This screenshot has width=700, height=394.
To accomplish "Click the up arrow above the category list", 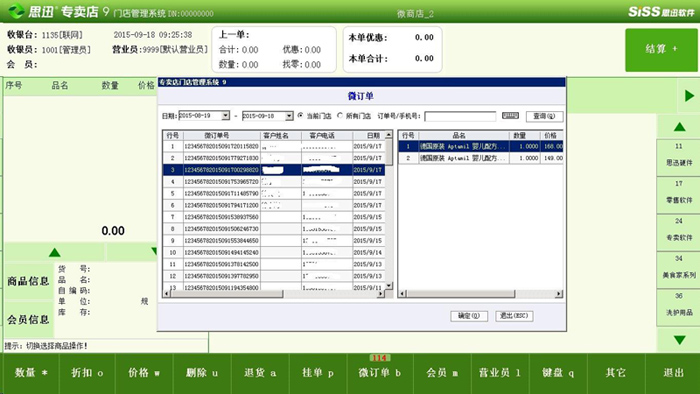I will [679, 127].
